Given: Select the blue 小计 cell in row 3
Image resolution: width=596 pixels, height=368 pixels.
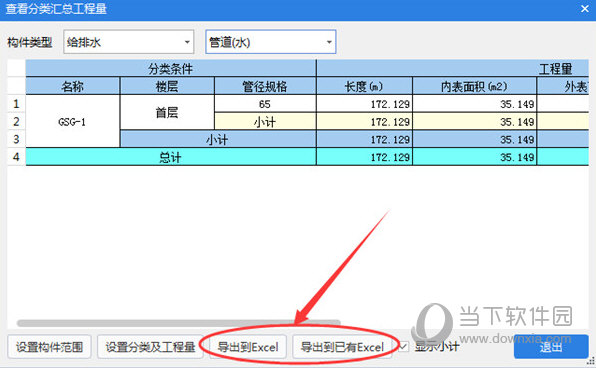Looking at the screenshot, I should click(218, 139).
